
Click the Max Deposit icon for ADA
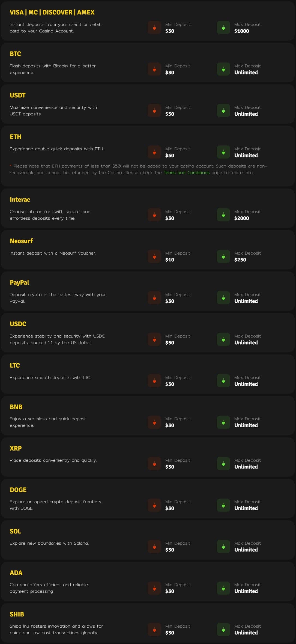(x=223, y=588)
